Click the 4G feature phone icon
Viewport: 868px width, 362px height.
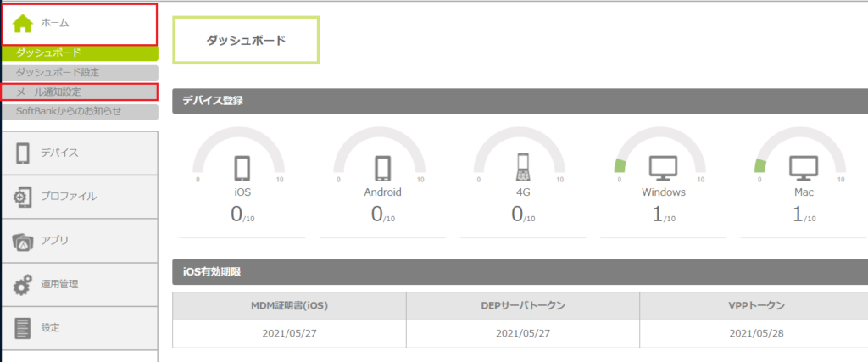pyautogui.click(x=521, y=168)
